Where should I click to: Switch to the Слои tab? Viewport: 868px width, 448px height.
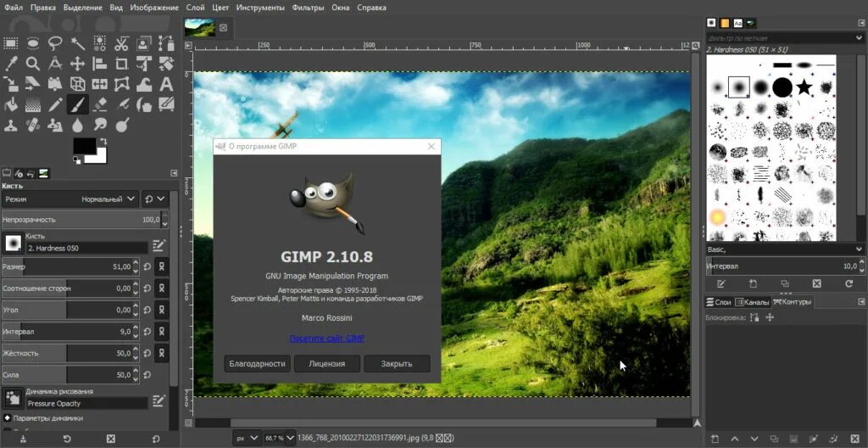coord(719,302)
